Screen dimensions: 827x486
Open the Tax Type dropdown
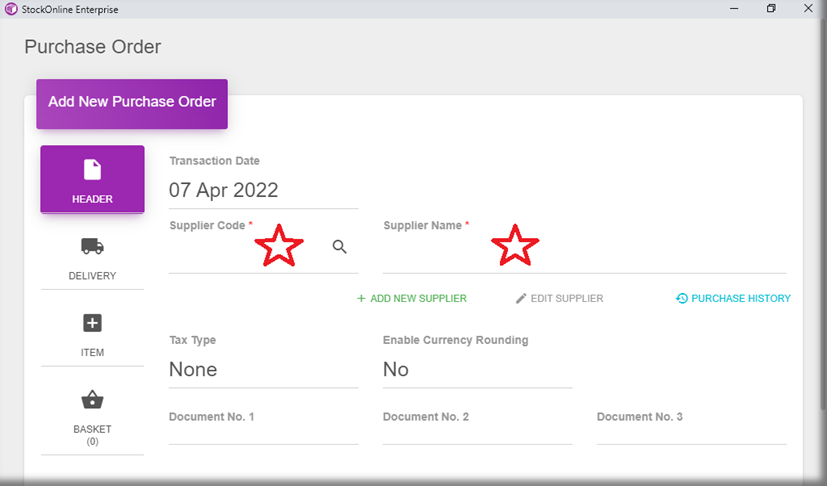click(x=263, y=370)
